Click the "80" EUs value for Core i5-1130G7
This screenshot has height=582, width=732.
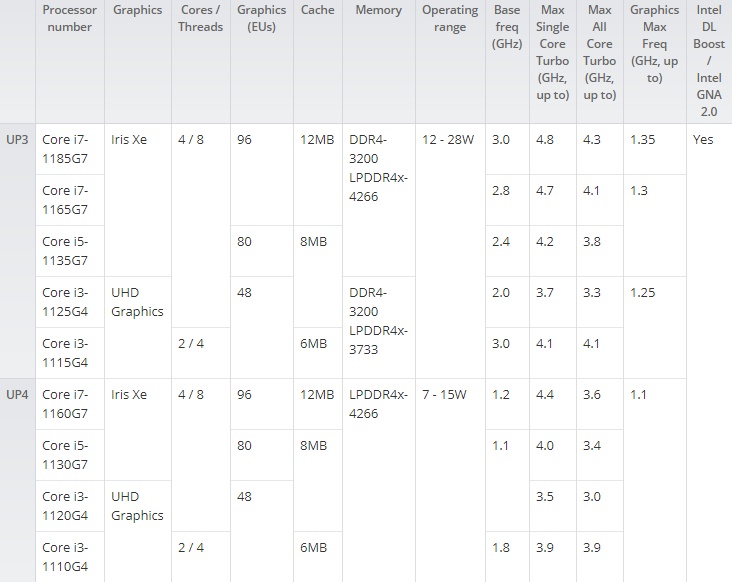pos(244,445)
